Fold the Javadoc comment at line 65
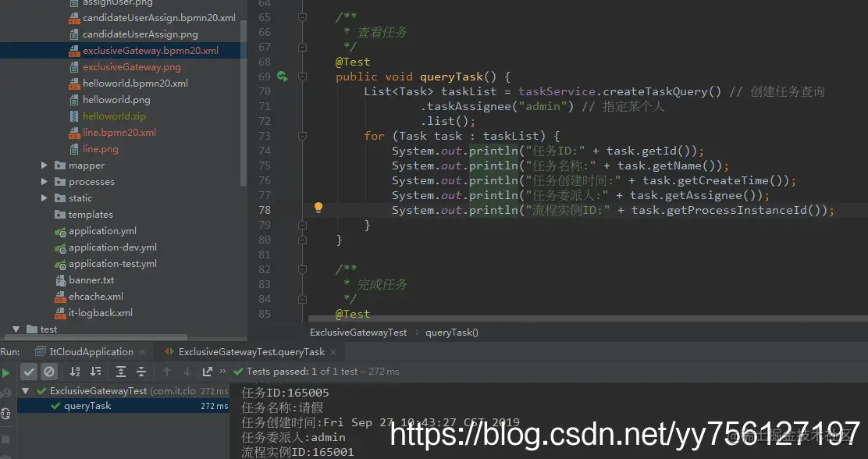This screenshot has width=868, height=459. coord(302,17)
